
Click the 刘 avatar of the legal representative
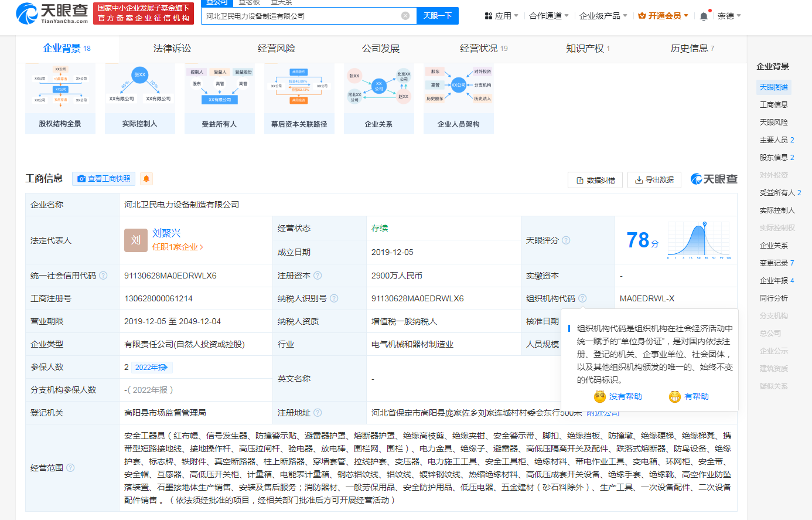tap(136, 240)
